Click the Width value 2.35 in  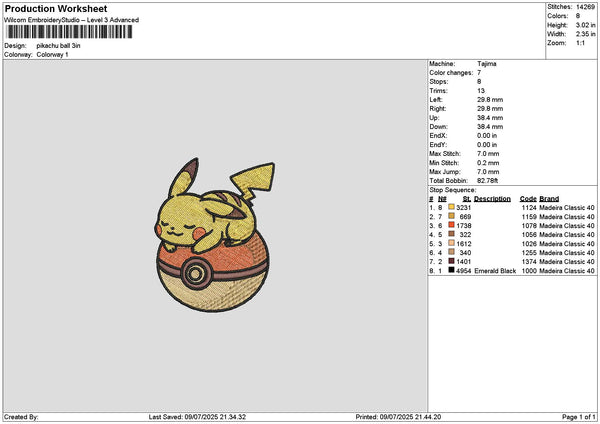point(585,34)
